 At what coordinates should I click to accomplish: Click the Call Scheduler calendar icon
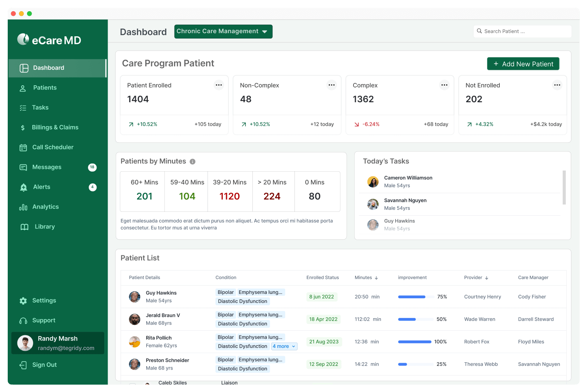(23, 147)
